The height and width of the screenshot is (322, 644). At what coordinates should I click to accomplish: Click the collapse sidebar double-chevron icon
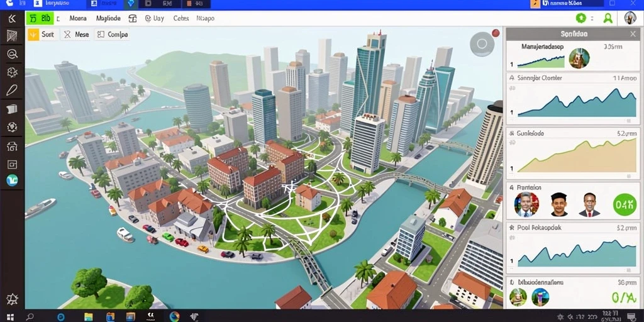pyautogui.click(x=12, y=18)
